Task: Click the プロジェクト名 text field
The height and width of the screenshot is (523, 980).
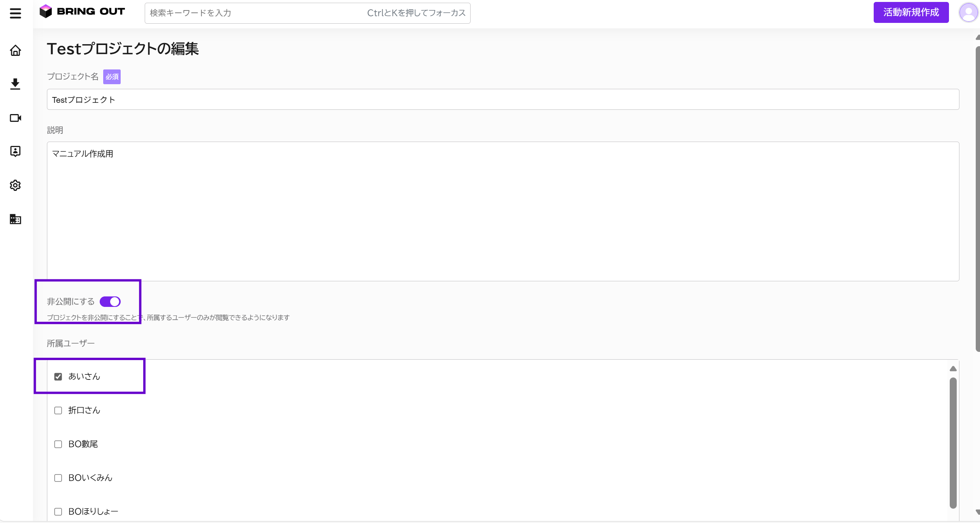Action: (x=503, y=100)
